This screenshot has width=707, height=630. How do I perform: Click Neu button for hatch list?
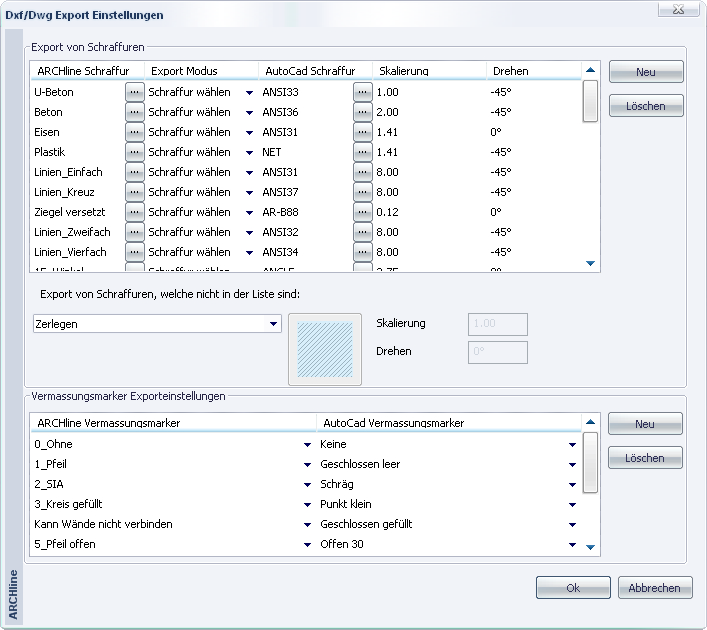click(646, 72)
